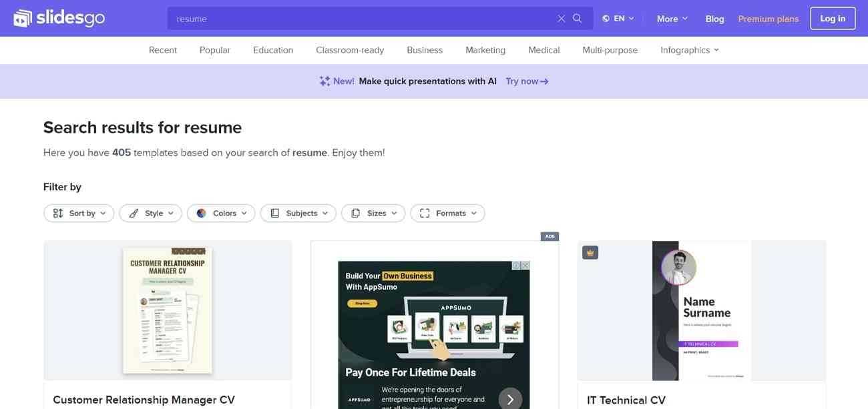Viewport: 868px width, 409px height.
Task: Expand the Style filter
Action: (x=150, y=214)
